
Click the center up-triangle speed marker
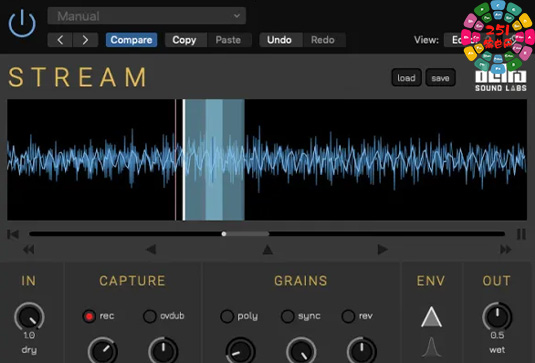click(x=268, y=249)
